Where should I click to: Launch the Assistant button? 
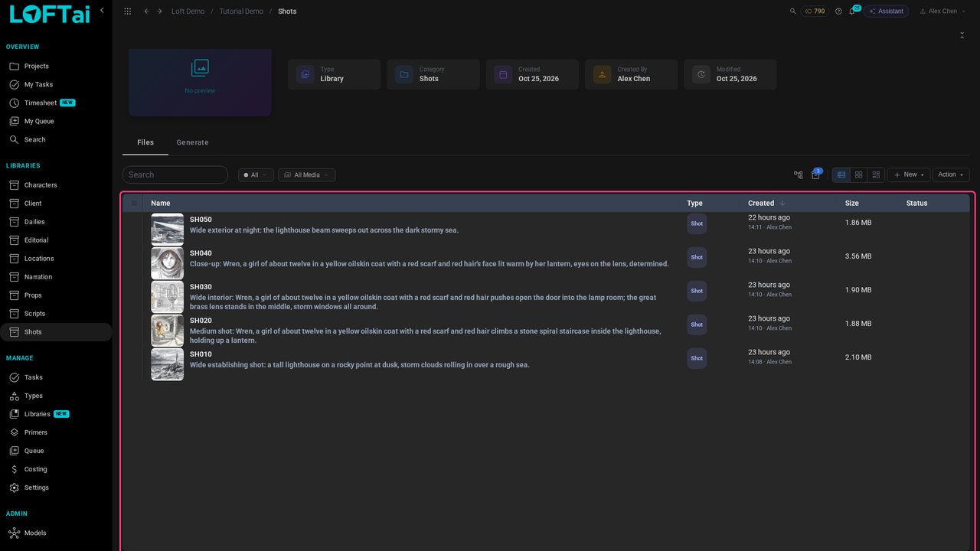(886, 11)
